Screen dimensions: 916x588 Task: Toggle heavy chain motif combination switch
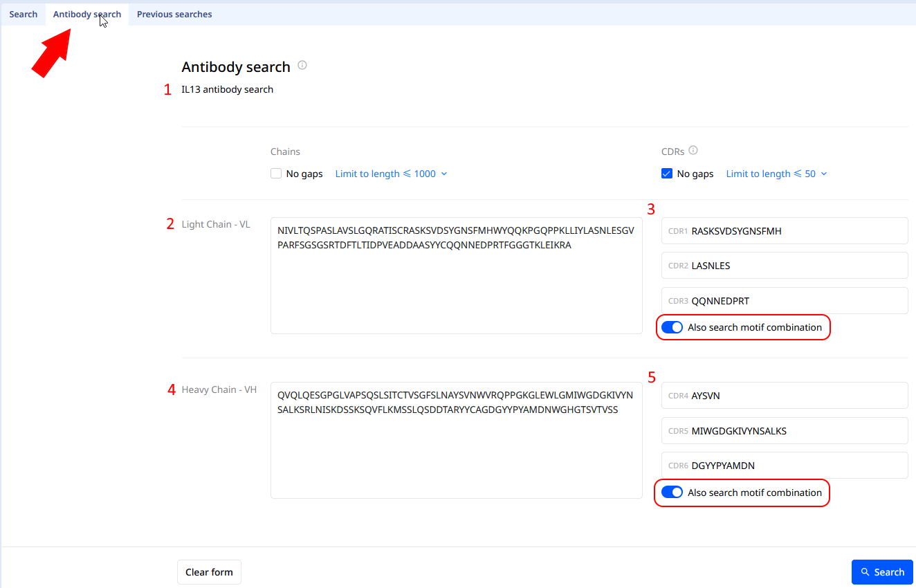tap(672, 493)
